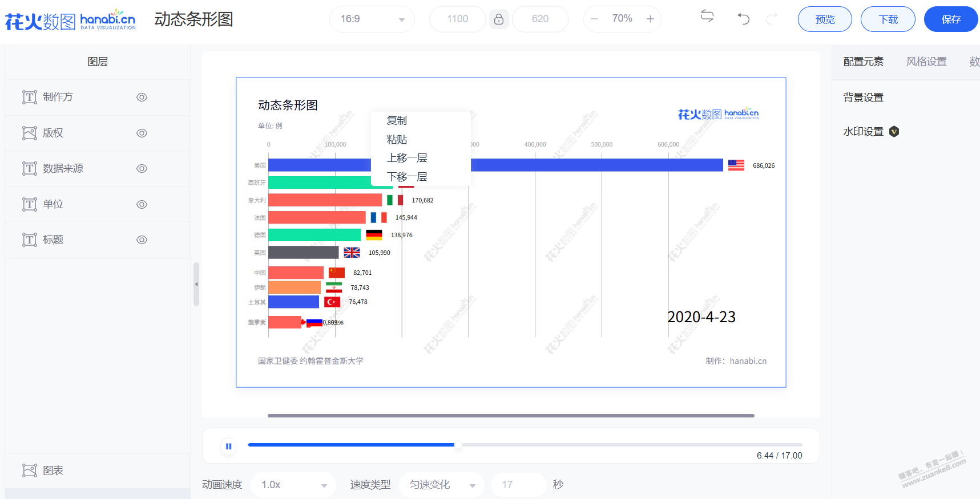Click the playback progress slider handle
This screenshot has width=980, height=499.
pos(458,445)
